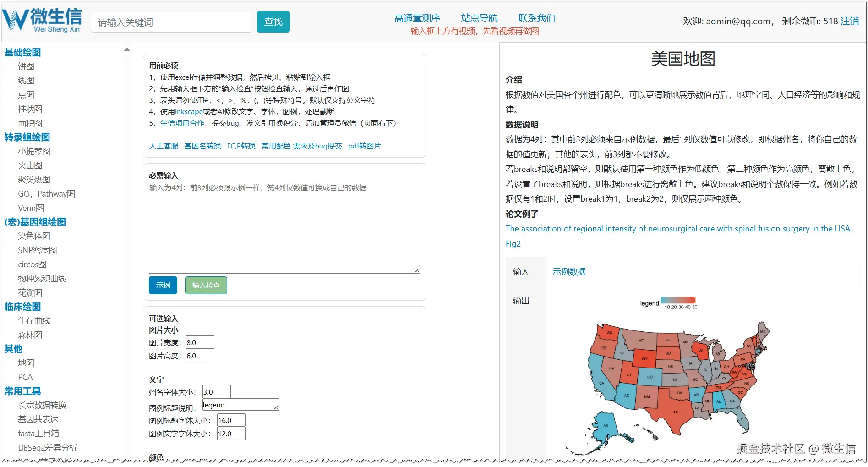Viewport: 868px width, 467px height.
Task: Open 点图 in the sidebar
Action: (x=26, y=95)
